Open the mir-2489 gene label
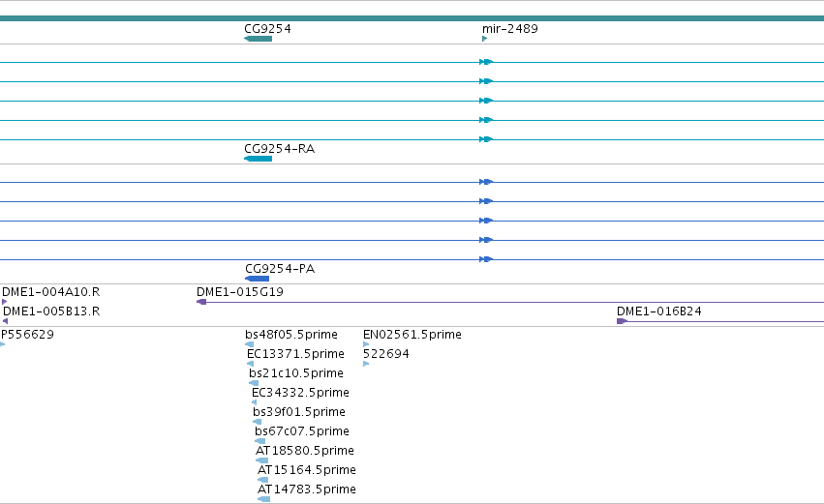824x504 pixels. (510, 28)
